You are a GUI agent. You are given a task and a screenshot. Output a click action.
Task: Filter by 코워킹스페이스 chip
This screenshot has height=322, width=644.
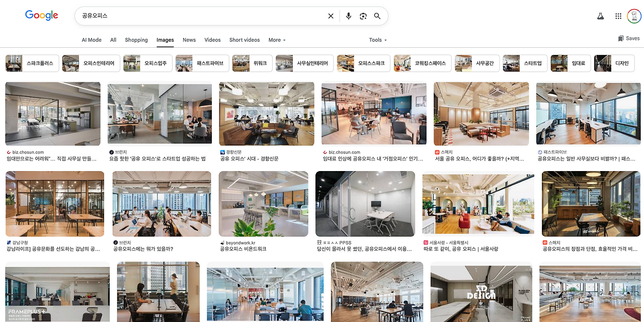[423, 63]
